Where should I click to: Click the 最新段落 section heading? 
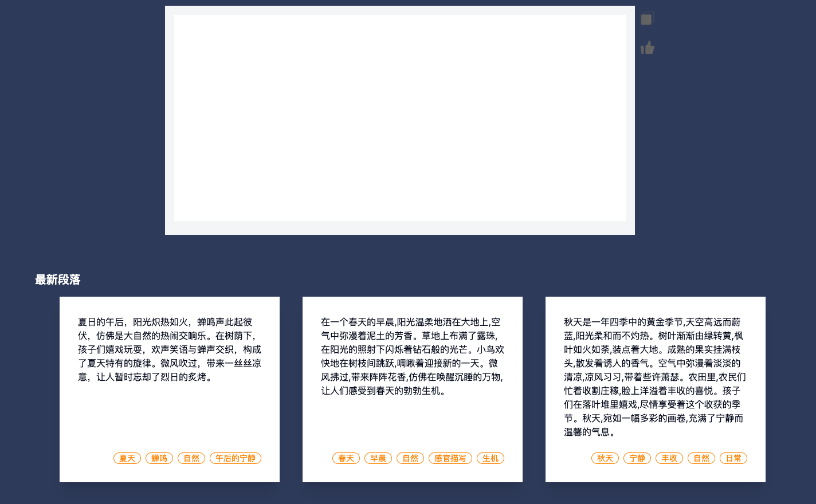57,279
